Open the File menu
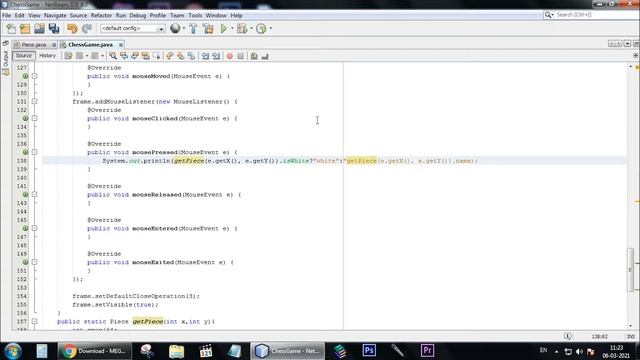The image size is (640, 360). coord(7,16)
